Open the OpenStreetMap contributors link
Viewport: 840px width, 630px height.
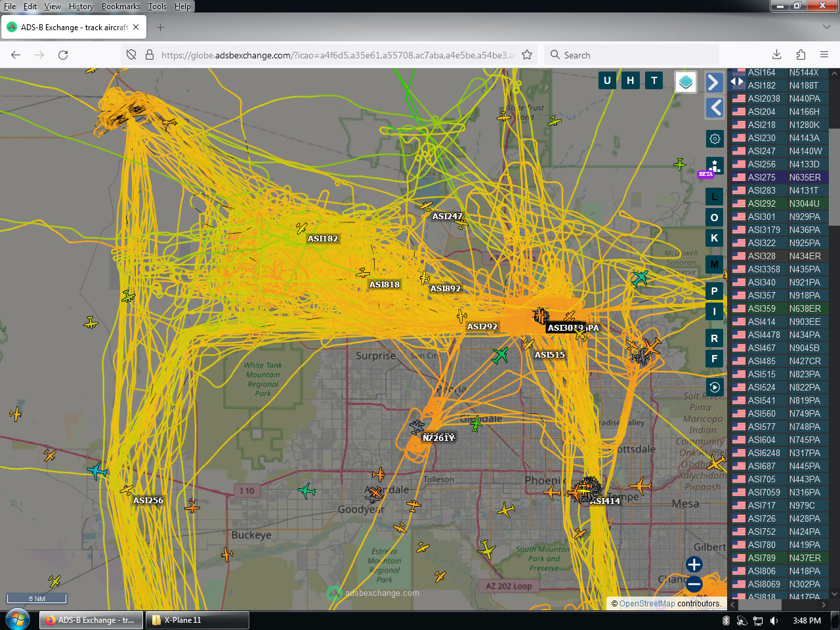(x=647, y=604)
